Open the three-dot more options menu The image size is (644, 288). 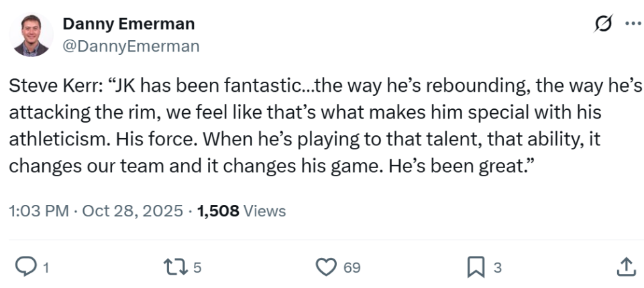pyautogui.click(x=633, y=24)
